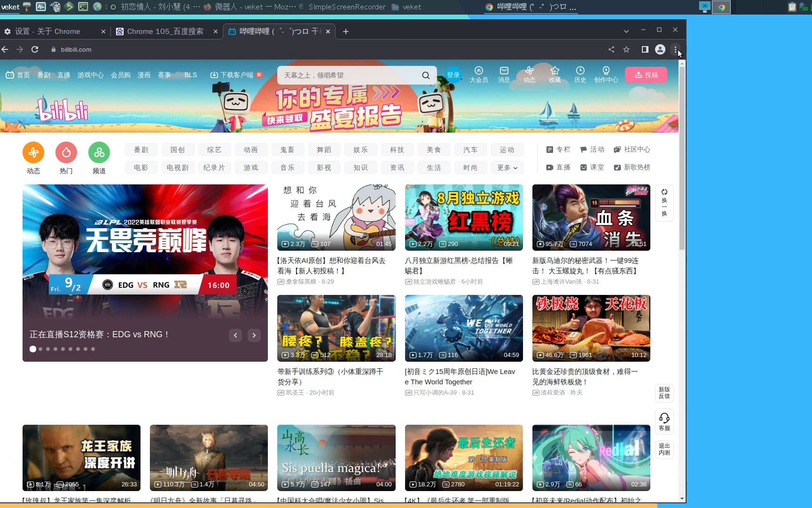Click the 登录 login button
This screenshot has height=508, width=812.
(x=453, y=75)
